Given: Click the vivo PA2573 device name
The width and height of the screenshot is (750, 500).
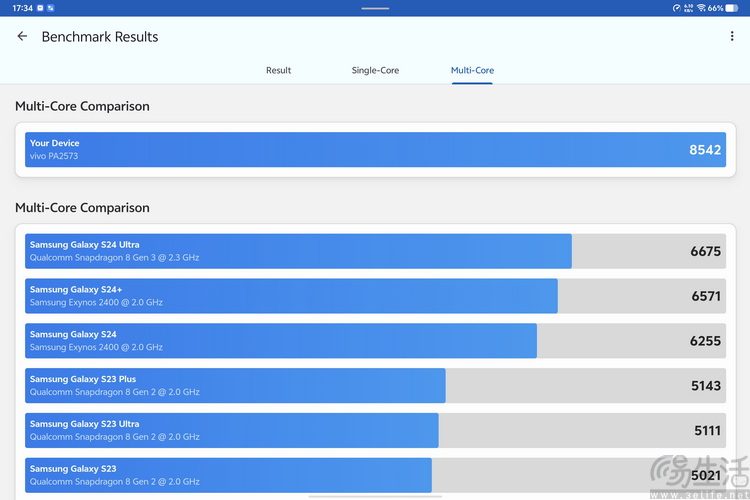Looking at the screenshot, I should pos(54,156).
